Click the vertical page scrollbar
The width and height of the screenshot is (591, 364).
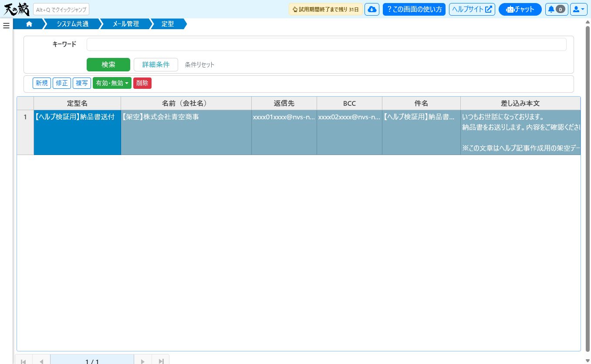point(588,188)
